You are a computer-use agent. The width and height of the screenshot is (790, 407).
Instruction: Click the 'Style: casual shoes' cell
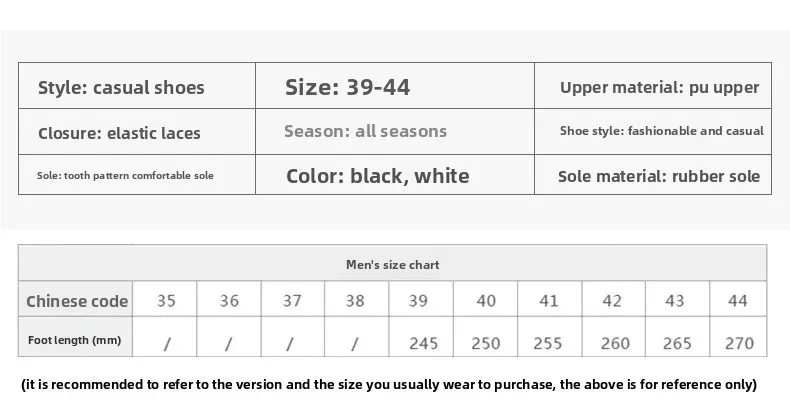tap(137, 86)
